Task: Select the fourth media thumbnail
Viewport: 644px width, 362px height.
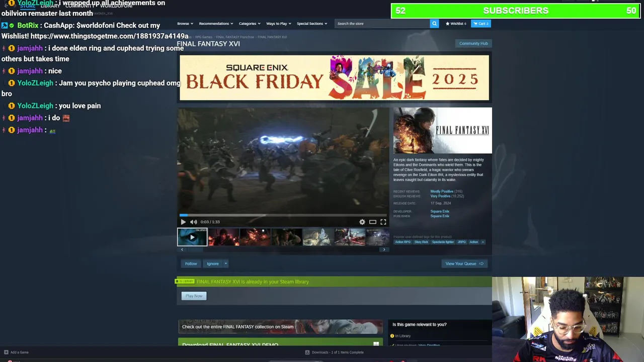Action: [287, 237]
